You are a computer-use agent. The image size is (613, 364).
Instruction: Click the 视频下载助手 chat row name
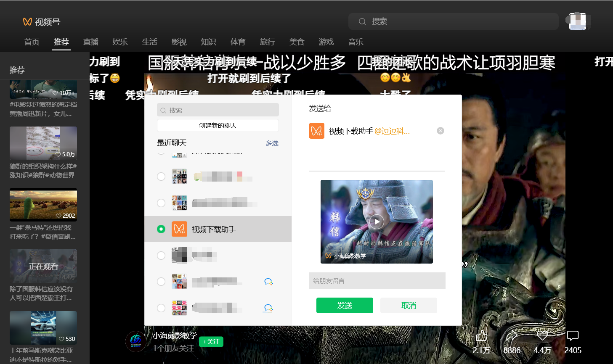pos(214,229)
